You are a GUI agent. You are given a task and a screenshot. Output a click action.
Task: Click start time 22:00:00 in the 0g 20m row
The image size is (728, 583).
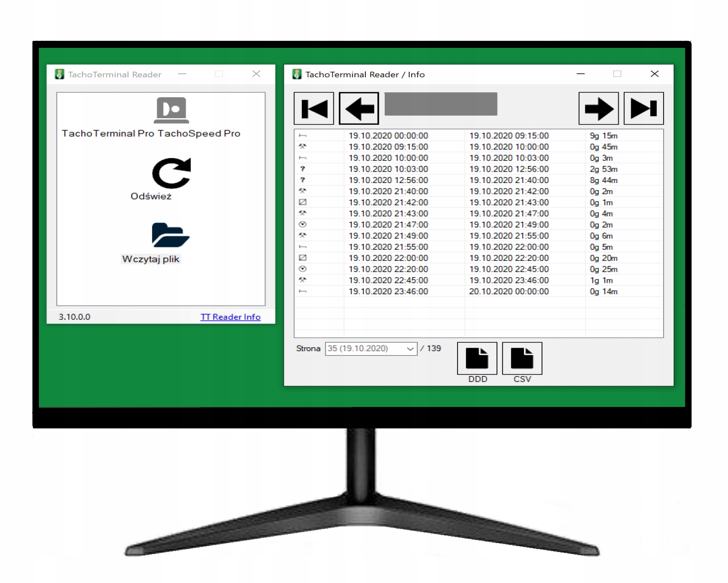click(388, 258)
